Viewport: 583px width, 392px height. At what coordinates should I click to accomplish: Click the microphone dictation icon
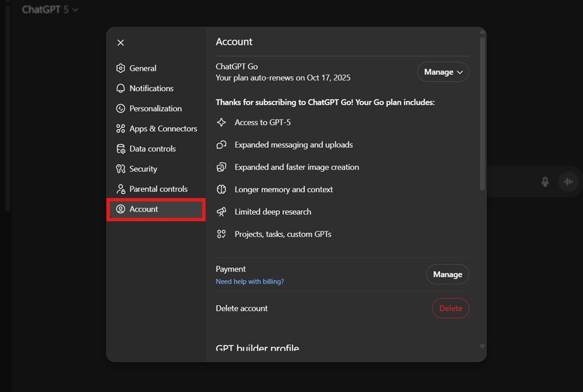(545, 182)
